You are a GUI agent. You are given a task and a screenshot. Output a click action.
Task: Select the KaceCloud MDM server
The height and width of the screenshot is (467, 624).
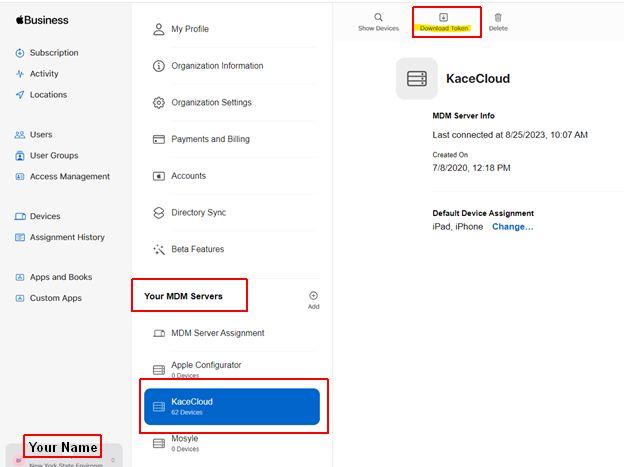[x=231, y=406]
